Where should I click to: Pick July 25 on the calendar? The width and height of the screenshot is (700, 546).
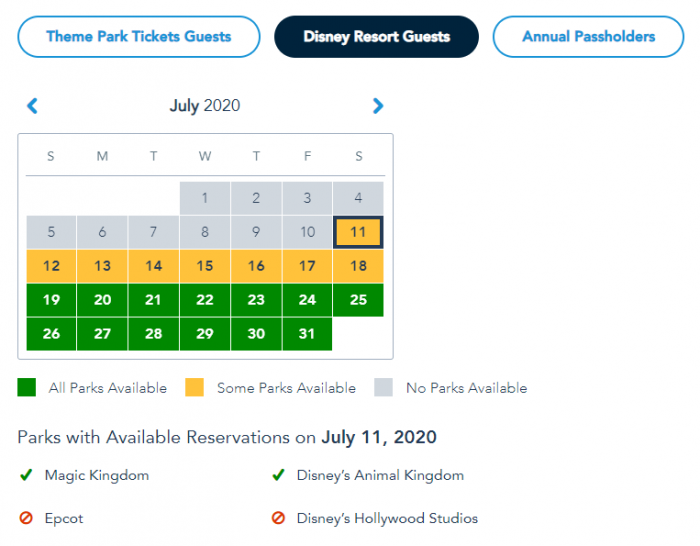[x=358, y=300]
